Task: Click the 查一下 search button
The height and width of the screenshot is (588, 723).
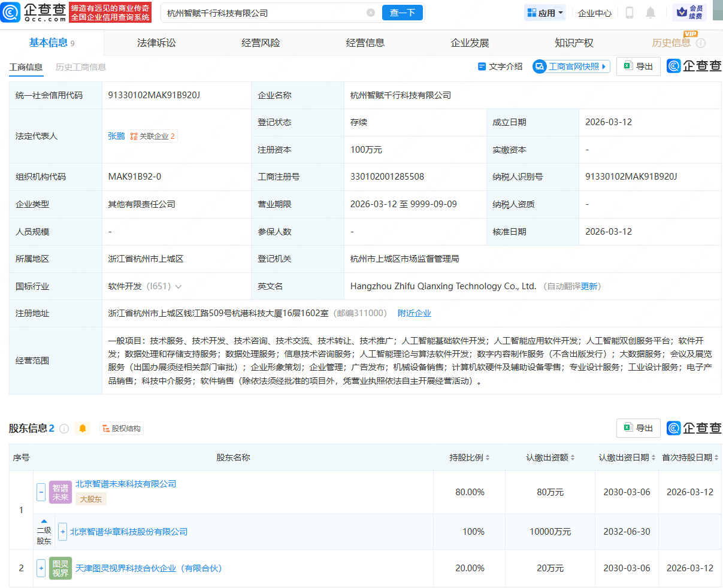Action: 402,12
